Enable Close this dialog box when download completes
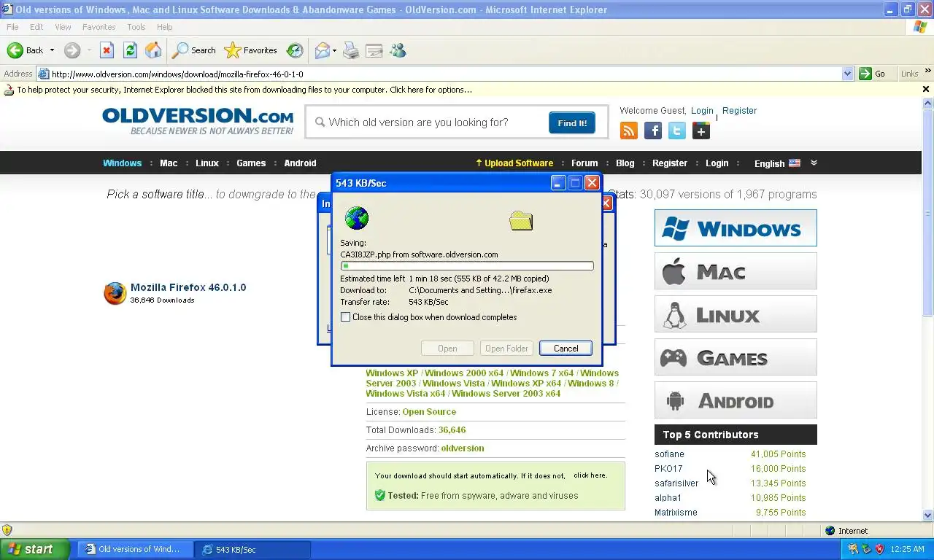The width and height of the screenshot is (934, 560). click(x=346, y=317)
